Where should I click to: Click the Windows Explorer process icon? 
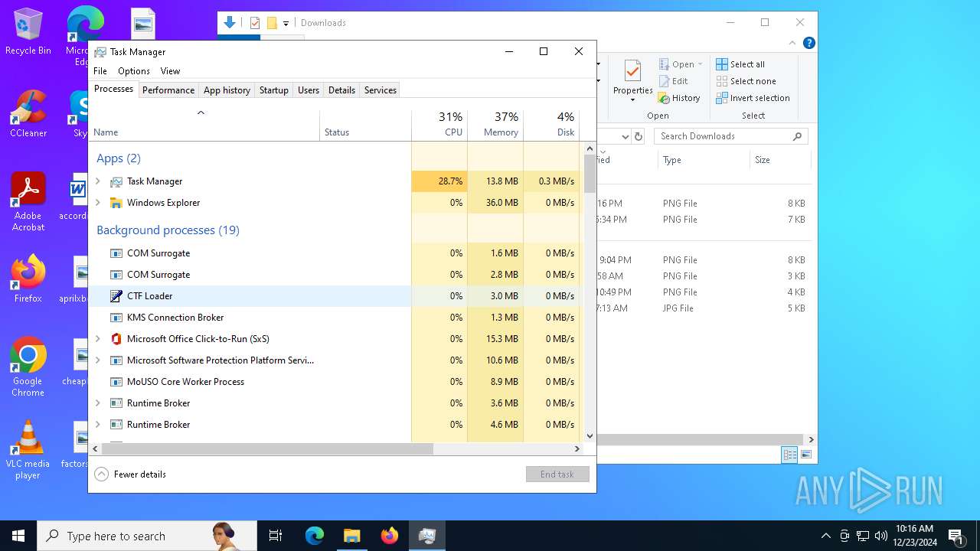(116, 203)
